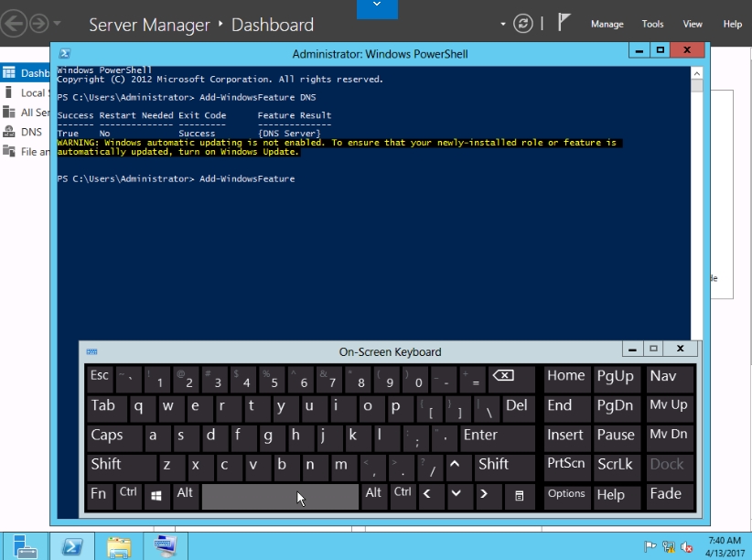The width and height of the screenshot is (752, 560).
Task: Click the Windows logo key
Action: click(x=156, y=496)
